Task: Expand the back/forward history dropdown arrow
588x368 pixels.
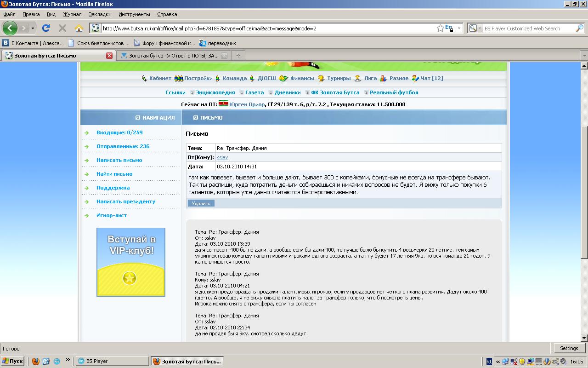Action: point(33,28)
